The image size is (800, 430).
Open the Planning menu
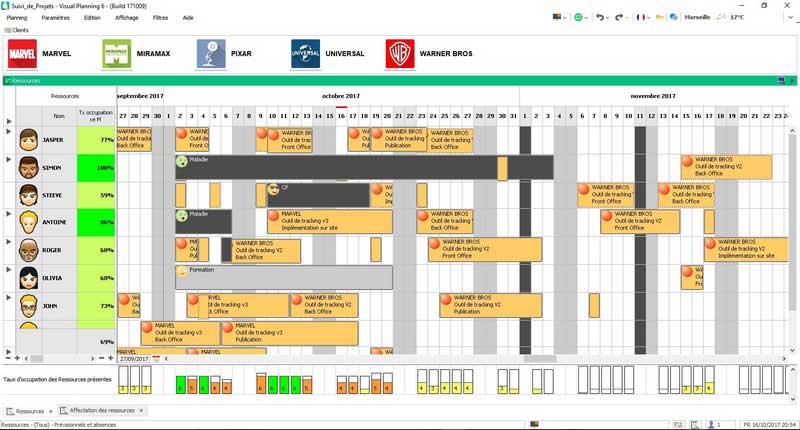point(17,18)
